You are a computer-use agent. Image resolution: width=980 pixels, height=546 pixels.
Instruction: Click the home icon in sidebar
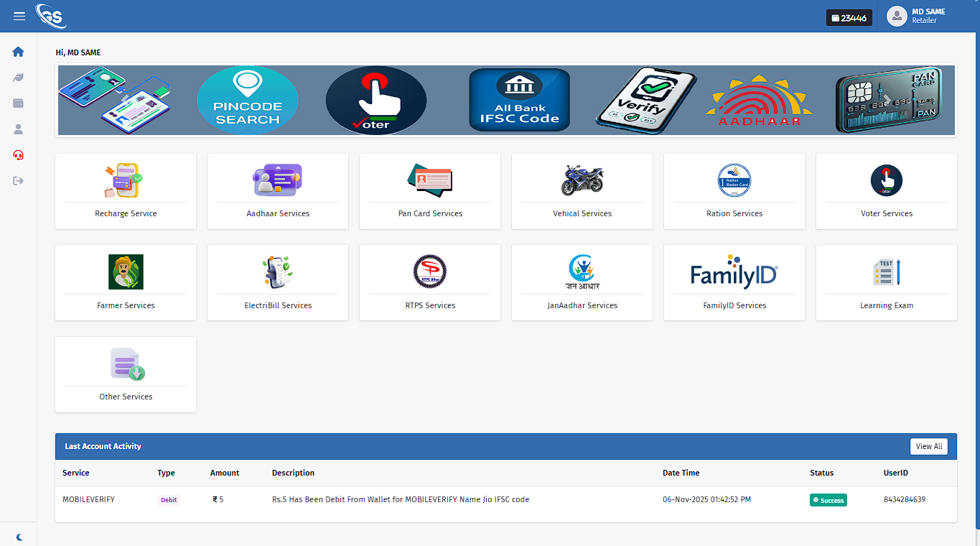point(19,52)
